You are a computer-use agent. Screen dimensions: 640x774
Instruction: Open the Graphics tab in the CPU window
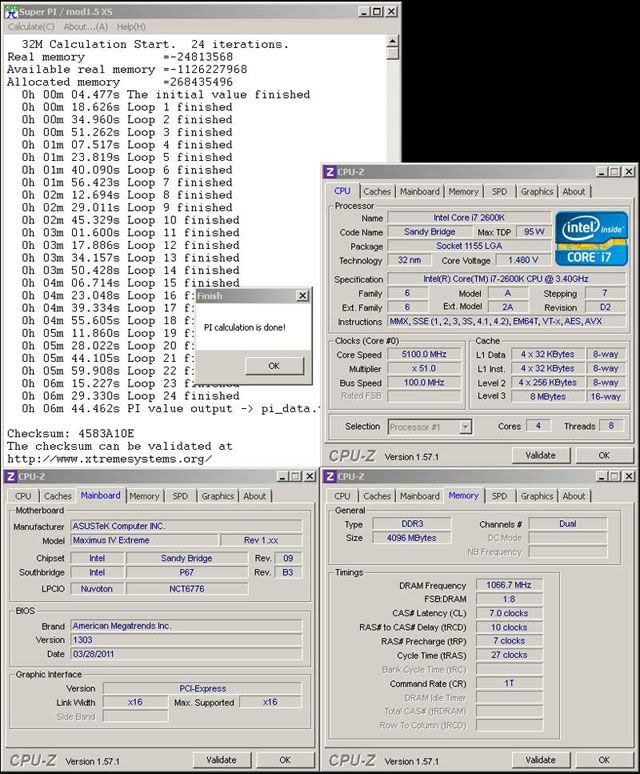click(x=537, y=192)
